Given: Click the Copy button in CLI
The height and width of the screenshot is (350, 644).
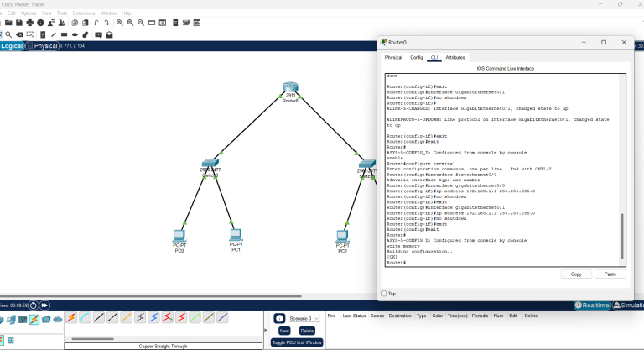Looking at the screenshot, I should point(576,274).
